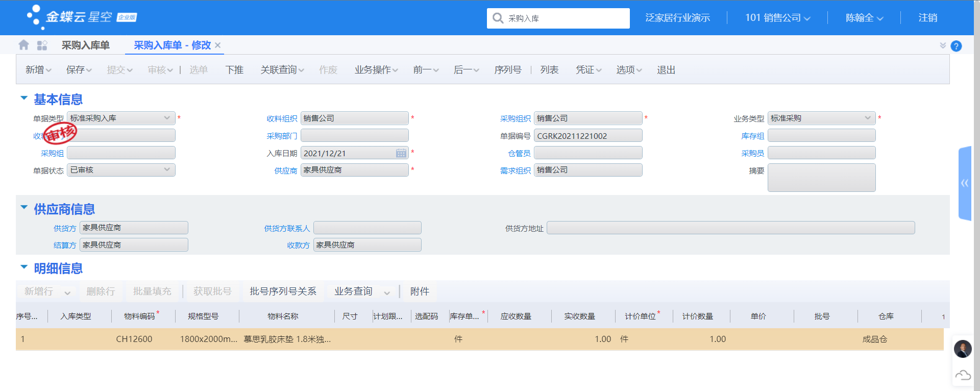980x391 pixels.
Task: Collapse the 基本信息 section
Action: [24, 97]
